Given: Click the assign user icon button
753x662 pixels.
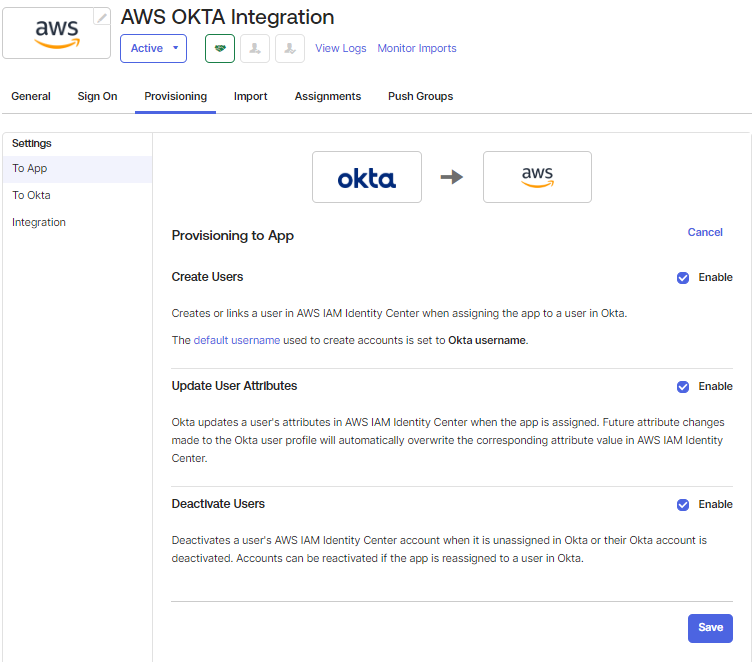Looking at the screenshot, I should [255, 48].
